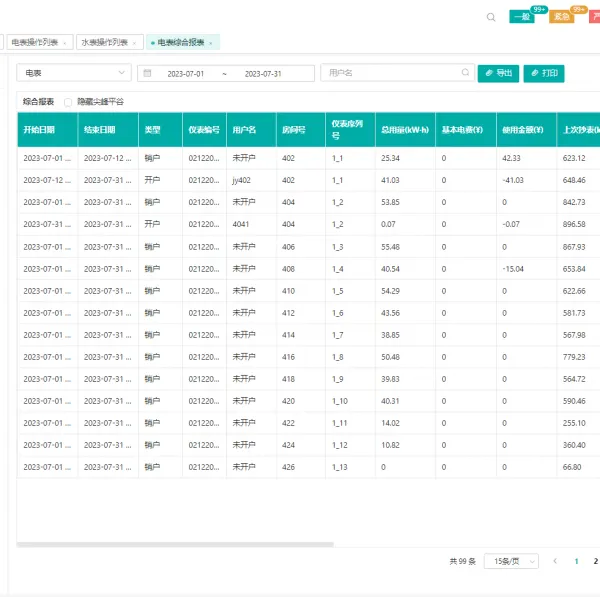Toggle the 隐藏尖峰平谷 checkbox
The image size is (600, 597).
point(68,102)
